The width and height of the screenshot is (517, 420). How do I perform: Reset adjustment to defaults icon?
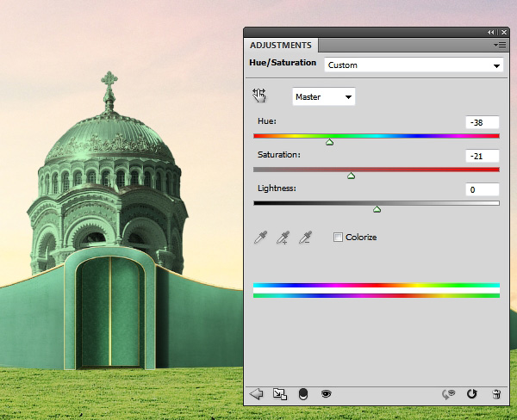tap(472, 393)
